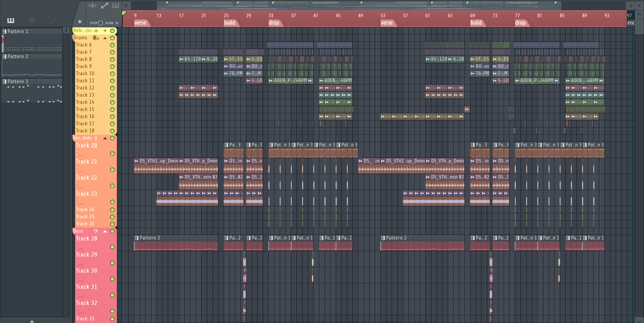Click the waveform icon on Reference tracks group
This screenshot has width=644, height=323.
pos(96,31)
